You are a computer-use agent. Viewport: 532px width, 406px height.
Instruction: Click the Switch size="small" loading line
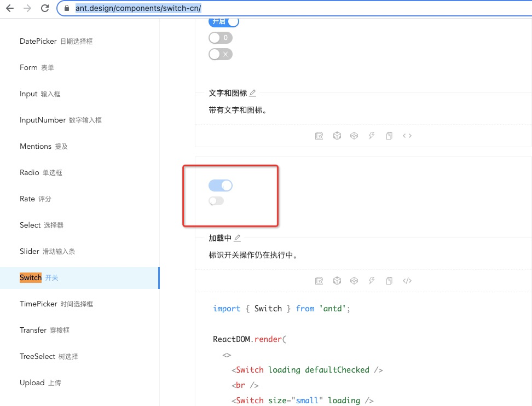302,401
